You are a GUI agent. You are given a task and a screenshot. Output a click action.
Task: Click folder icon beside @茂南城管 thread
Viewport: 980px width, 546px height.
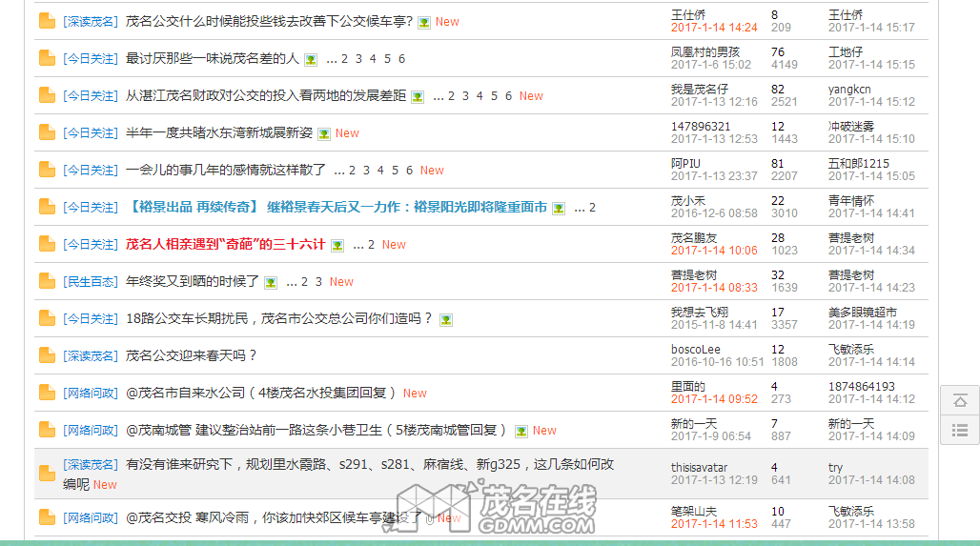pyautogui.click(x=47, y=430)
